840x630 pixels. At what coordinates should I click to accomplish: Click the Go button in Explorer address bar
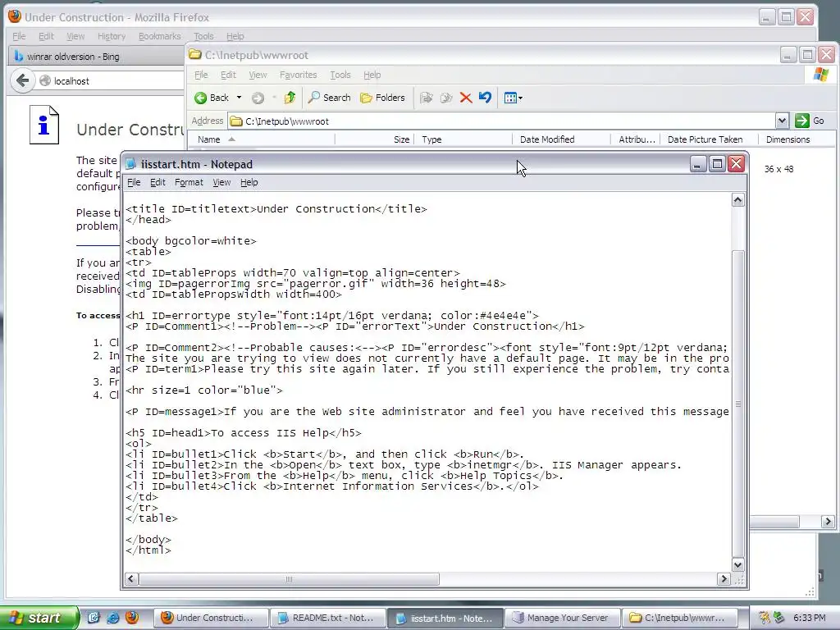[x=810, y=121]
